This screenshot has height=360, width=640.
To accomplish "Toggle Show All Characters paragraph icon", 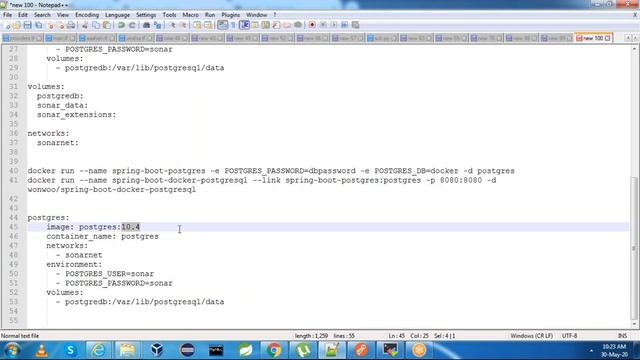I will point(233,25).
